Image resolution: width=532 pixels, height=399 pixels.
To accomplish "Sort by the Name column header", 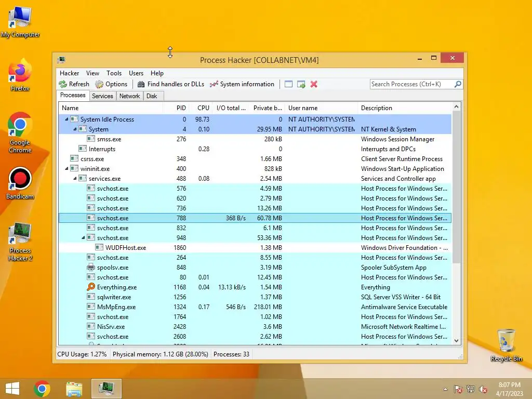I will [111, 108].
